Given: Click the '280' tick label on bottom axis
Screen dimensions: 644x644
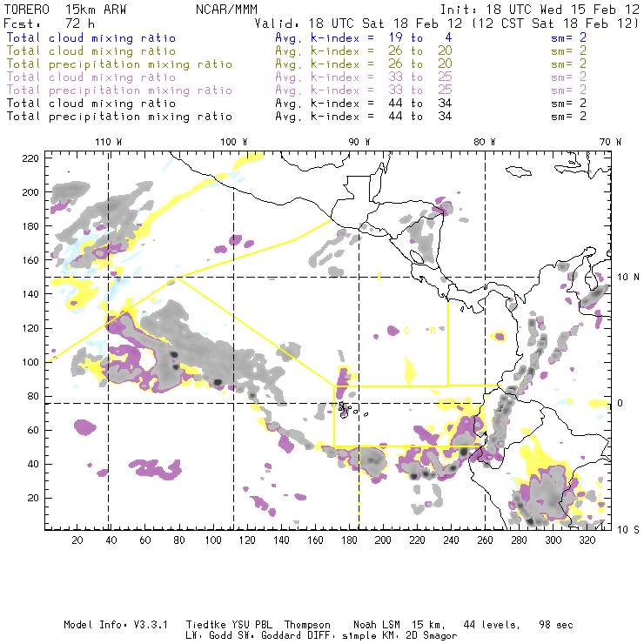Looking at the screenshot, I should point(520,540).
